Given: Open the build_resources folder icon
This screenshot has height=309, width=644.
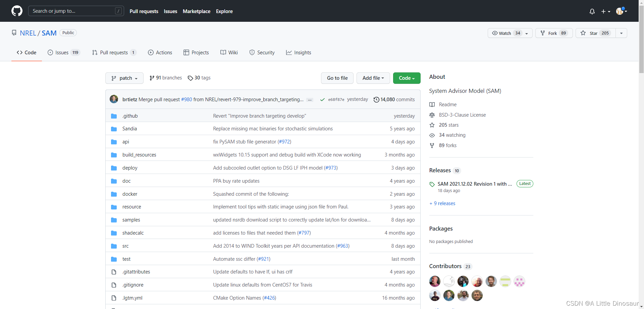Looking at the screenshot, I should point(114,155).
